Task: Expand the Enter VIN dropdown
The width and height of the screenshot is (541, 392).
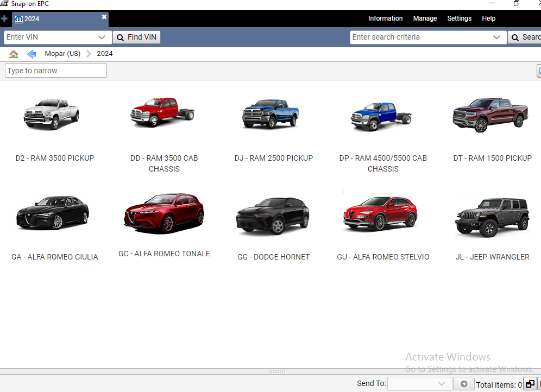Action: (x=102, y=37)
